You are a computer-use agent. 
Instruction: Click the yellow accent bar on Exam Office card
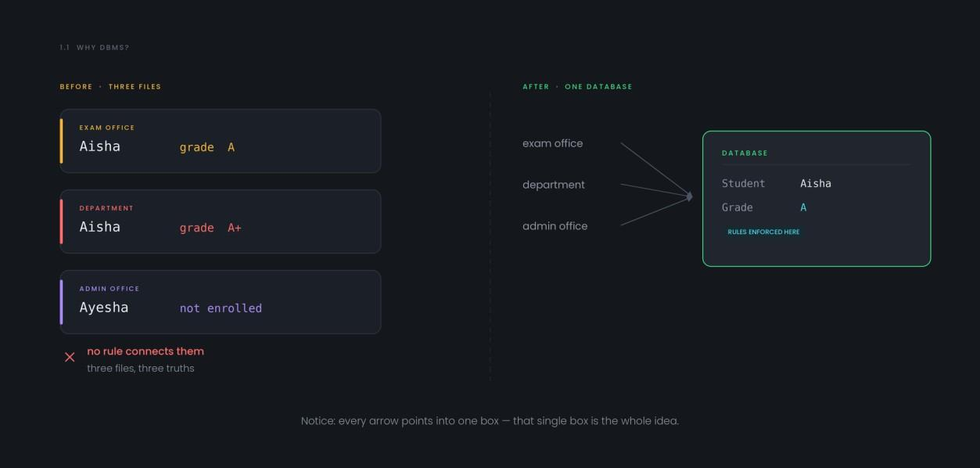[61, 141]
